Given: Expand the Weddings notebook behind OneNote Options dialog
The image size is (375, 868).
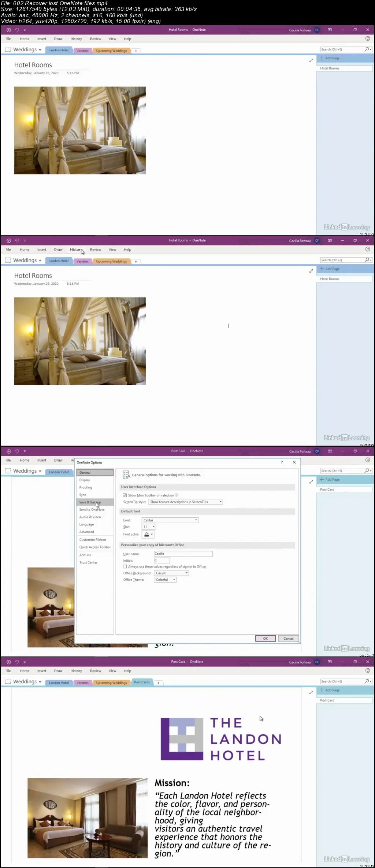Looking at the screenshot, I should (40, 471).
